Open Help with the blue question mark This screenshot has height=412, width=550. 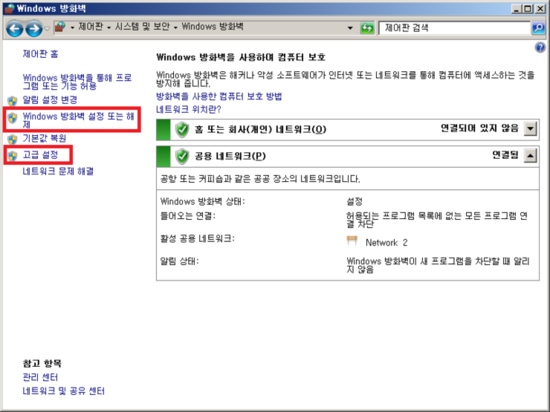point(540,47)
